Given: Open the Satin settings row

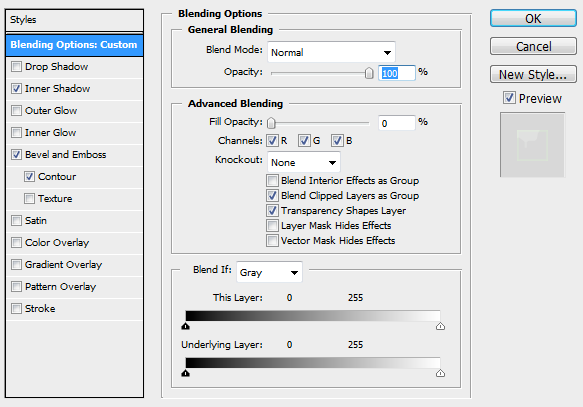Looking at the screenshot, I should [74, 220].
